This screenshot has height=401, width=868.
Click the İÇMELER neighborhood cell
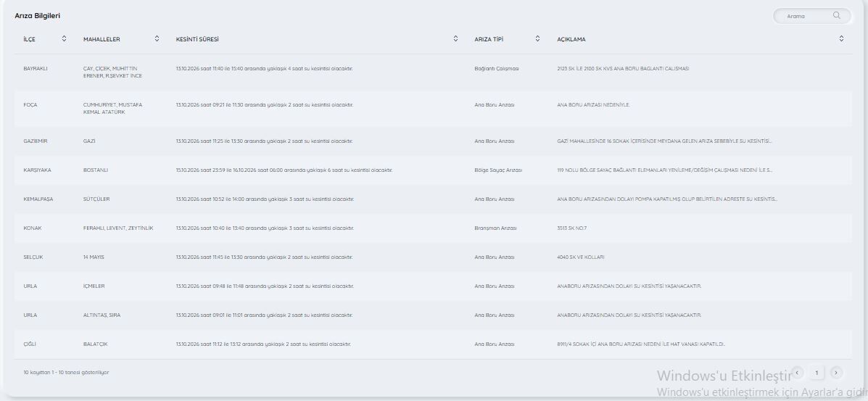(x=94, y=286)
